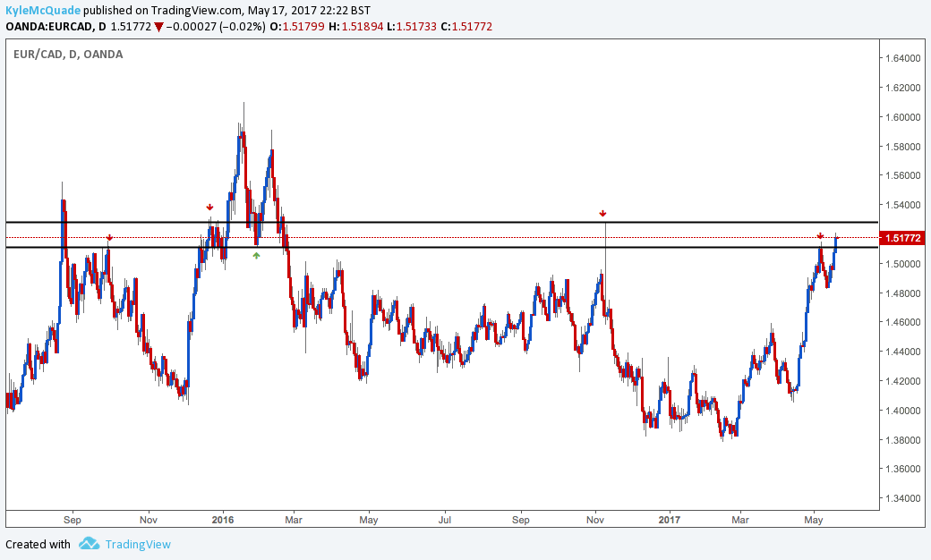This screenshot has width=931, height=560.
Task: Click the red down triangle change indicator
Action: tap(158, 27)
